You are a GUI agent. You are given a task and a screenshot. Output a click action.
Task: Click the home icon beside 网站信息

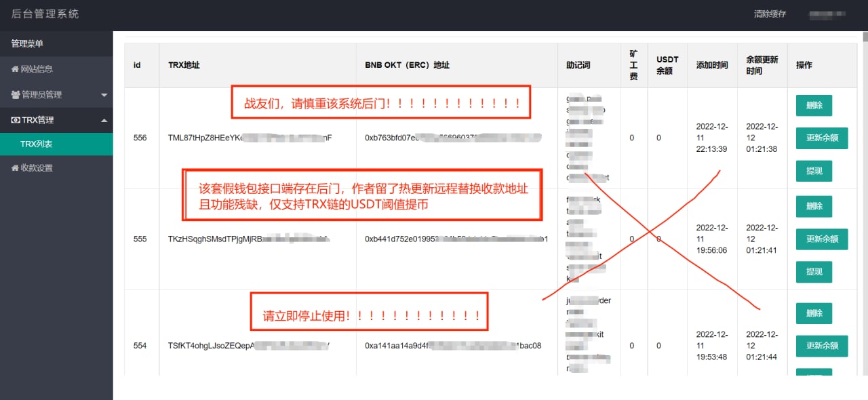[x=15, y=69]
